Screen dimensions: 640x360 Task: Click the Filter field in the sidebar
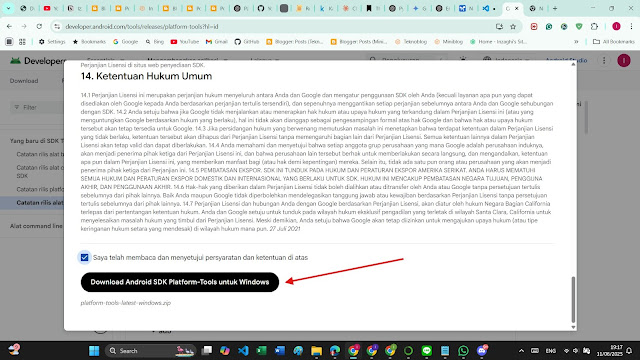pyautogui.click(x=38, y=107)
